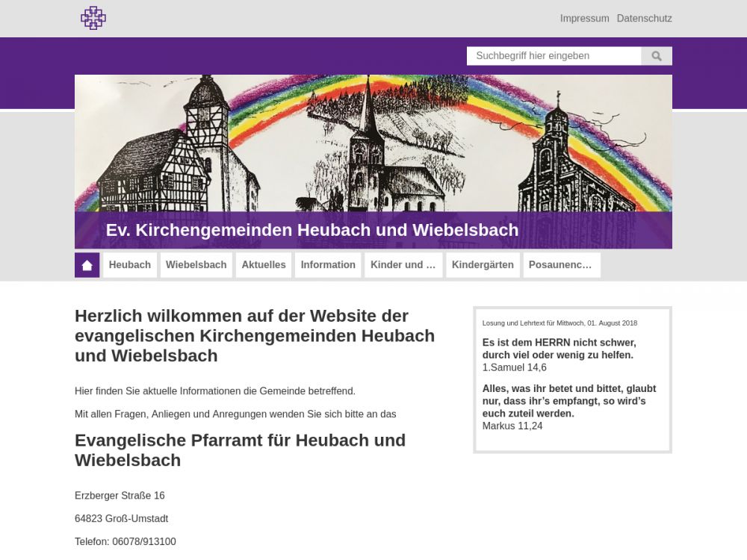Click the magnifying glass search button

(657, 56)
